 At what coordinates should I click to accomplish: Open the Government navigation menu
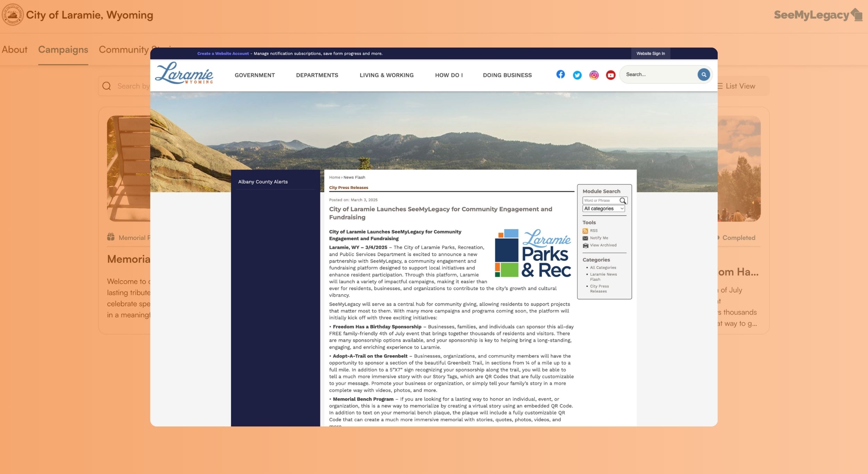tap(254, 75)
